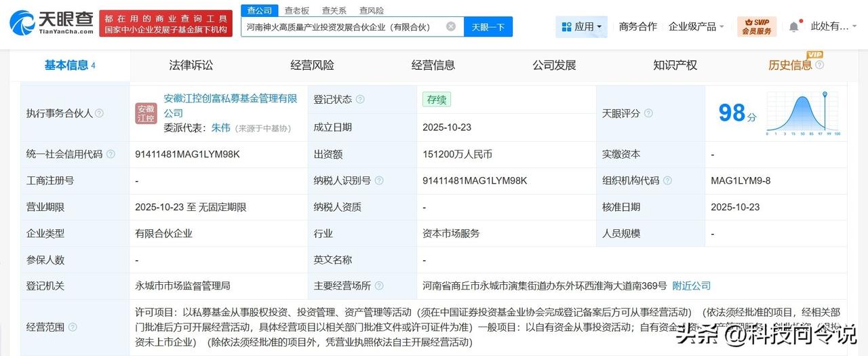Switch to the 公司发展 tab
This screenshot has height=356, width=868.
(554, 65)
